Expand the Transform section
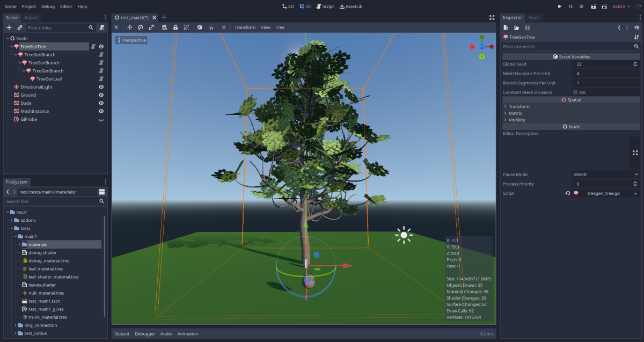 tap(519, 106)
